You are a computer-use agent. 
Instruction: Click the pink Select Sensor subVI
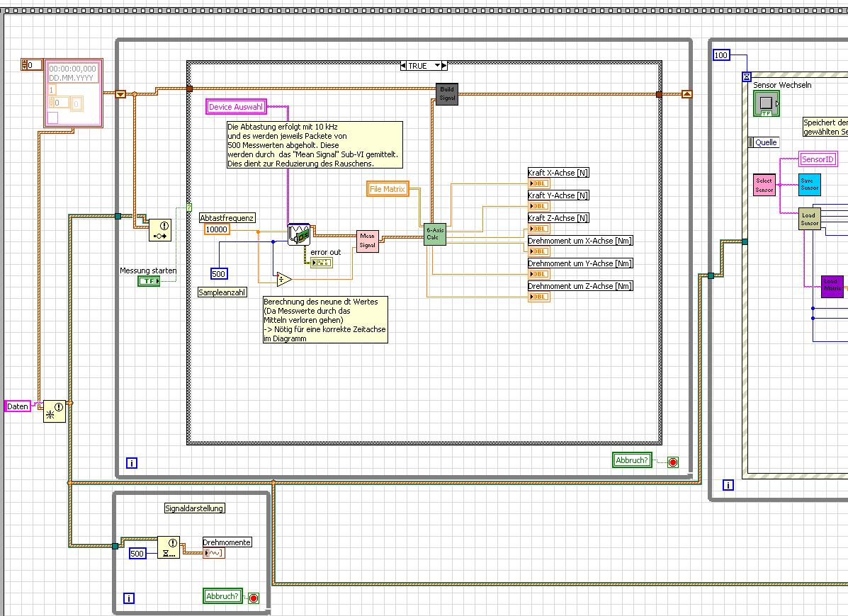tap(764, 184)
